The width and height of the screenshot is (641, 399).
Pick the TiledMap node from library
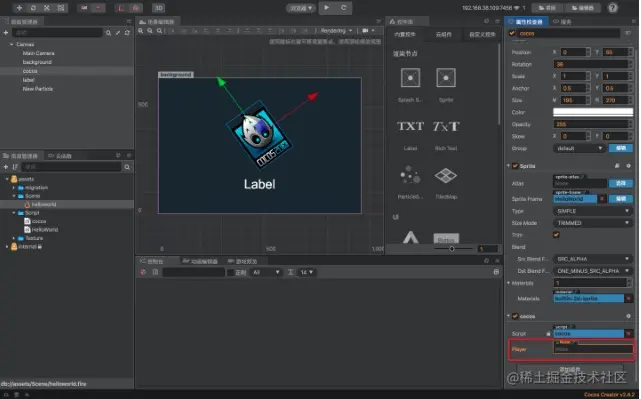pos(446,183)
